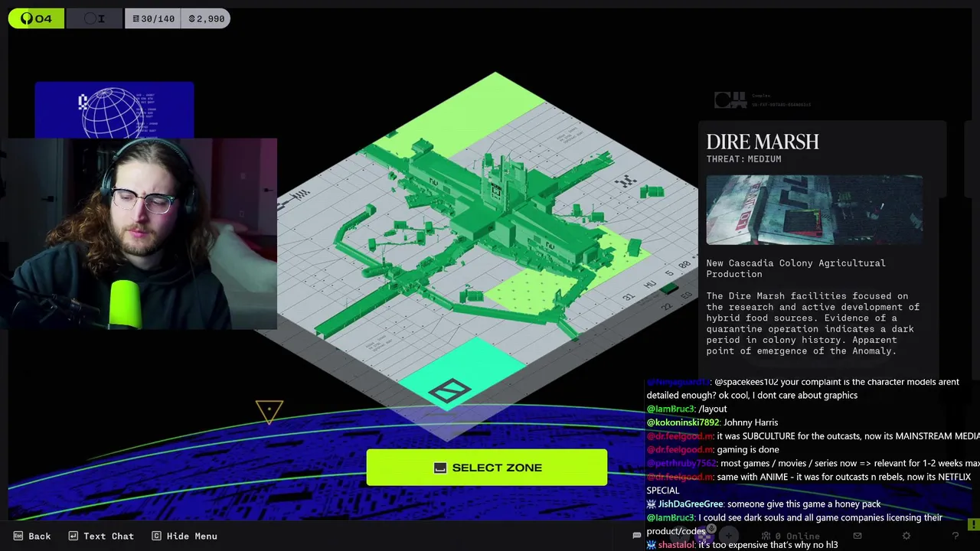Viewport: 980px width, 551px height.
Task: Open Text Chat from the bottom bar
Action: tap(101, 536)
